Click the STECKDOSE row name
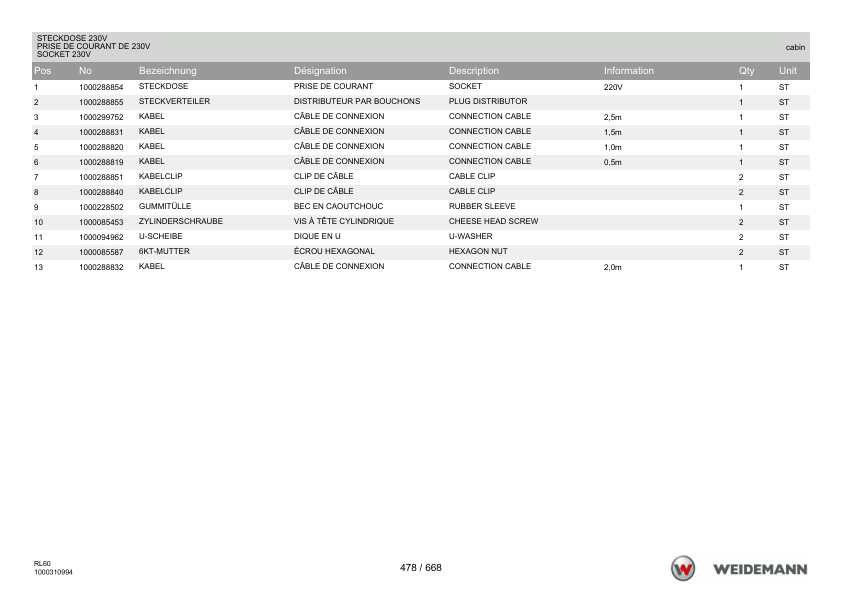This screenshot has height=595, width=842. click(x=163, y=86)
